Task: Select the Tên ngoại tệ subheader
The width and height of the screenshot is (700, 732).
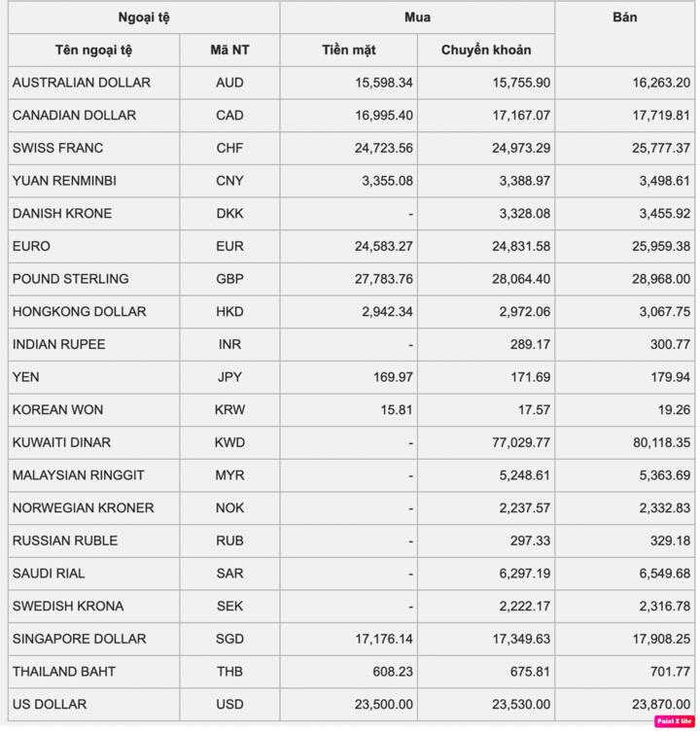Action: [93, 50]
